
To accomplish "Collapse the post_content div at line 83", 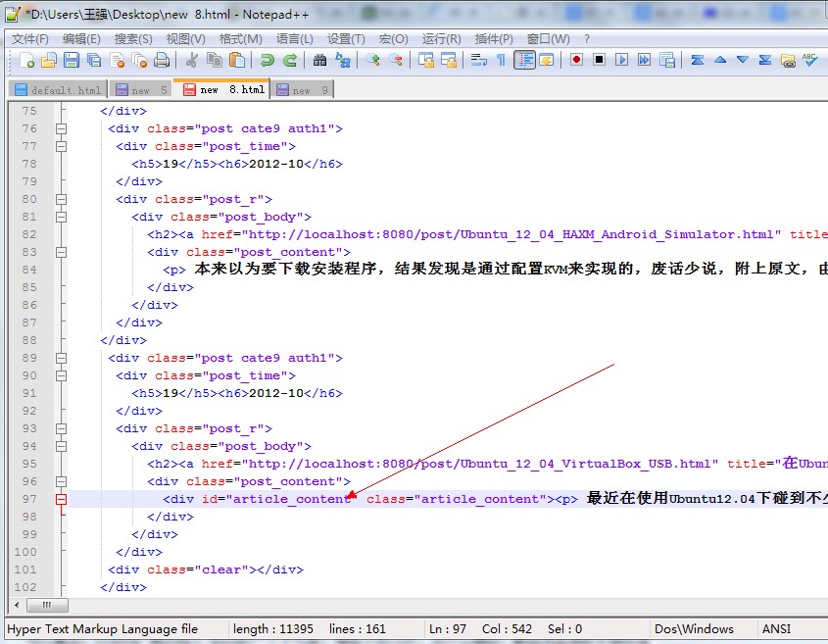I will 62,252.
